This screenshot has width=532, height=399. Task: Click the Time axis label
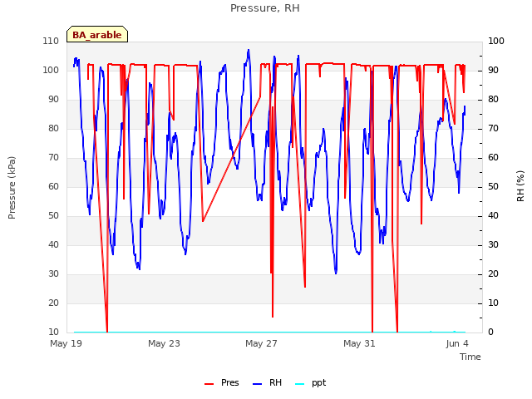[x=470, y=357]
